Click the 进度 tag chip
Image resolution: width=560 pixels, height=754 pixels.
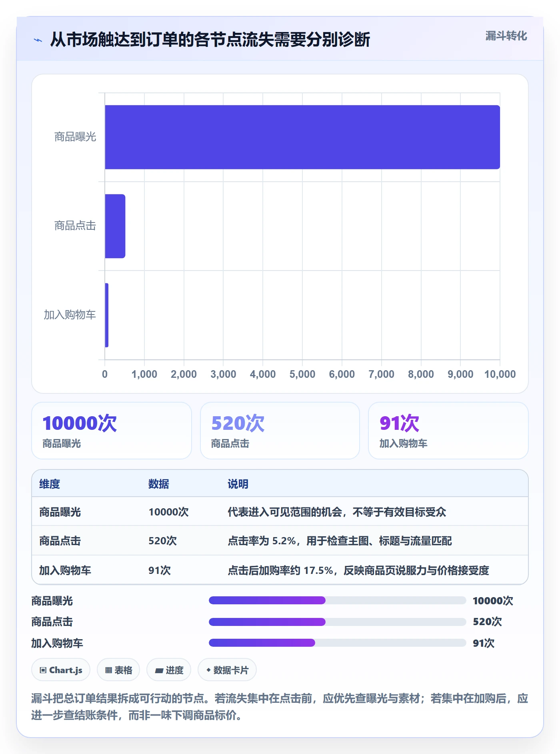click(x=169, y=670)
